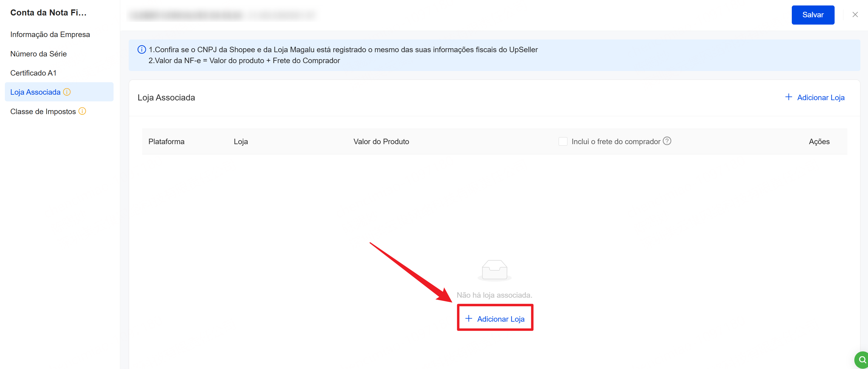Screen dimensions: 868x369
Task: Click the help icon beside frete do comprador
Action: 667,141
